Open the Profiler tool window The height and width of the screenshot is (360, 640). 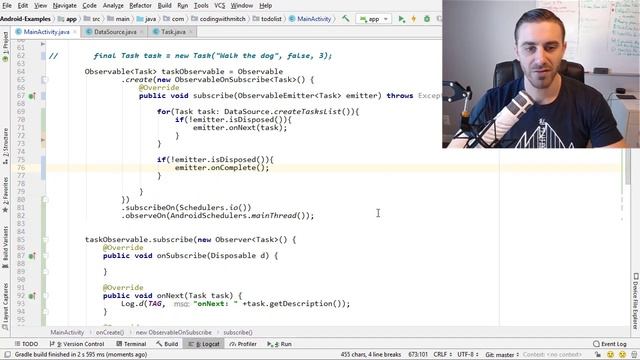243,344
